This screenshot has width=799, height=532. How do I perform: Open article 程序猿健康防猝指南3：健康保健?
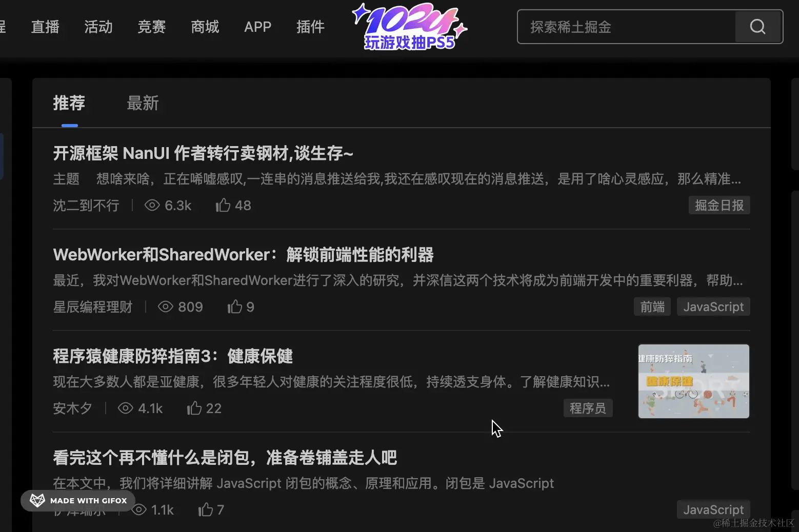pos(173,356)
